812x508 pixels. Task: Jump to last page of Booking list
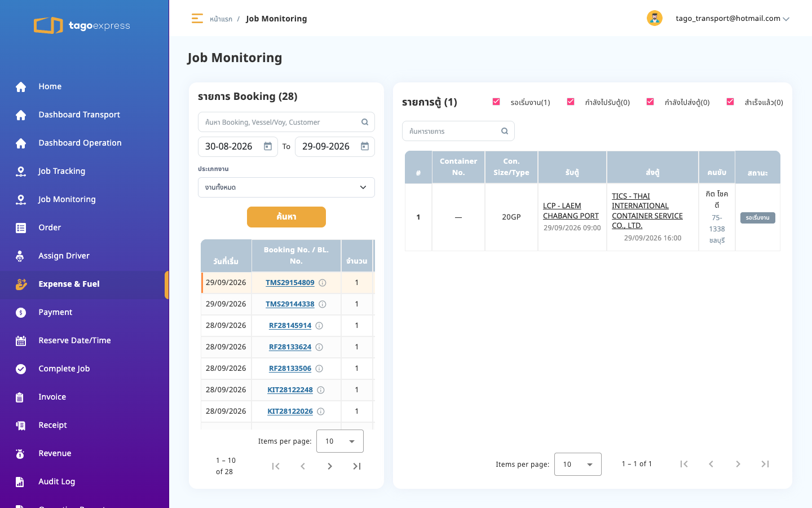(357, 466)
